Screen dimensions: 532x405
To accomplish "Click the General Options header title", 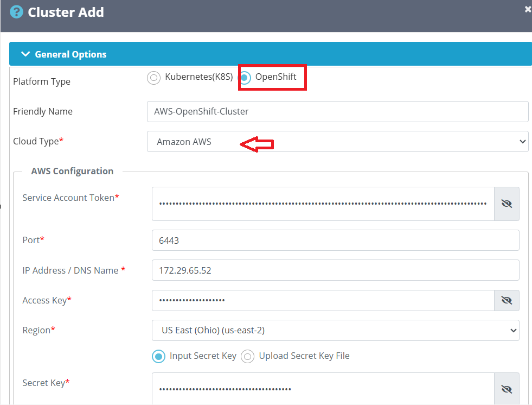I will (70, 54).
